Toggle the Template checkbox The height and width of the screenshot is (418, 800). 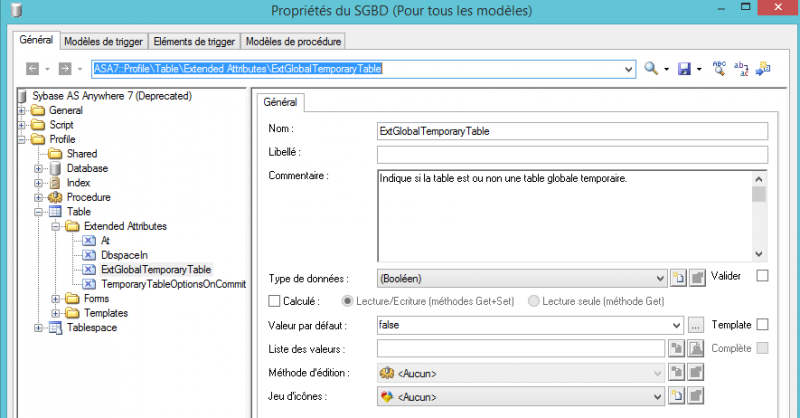pos(762,325)
